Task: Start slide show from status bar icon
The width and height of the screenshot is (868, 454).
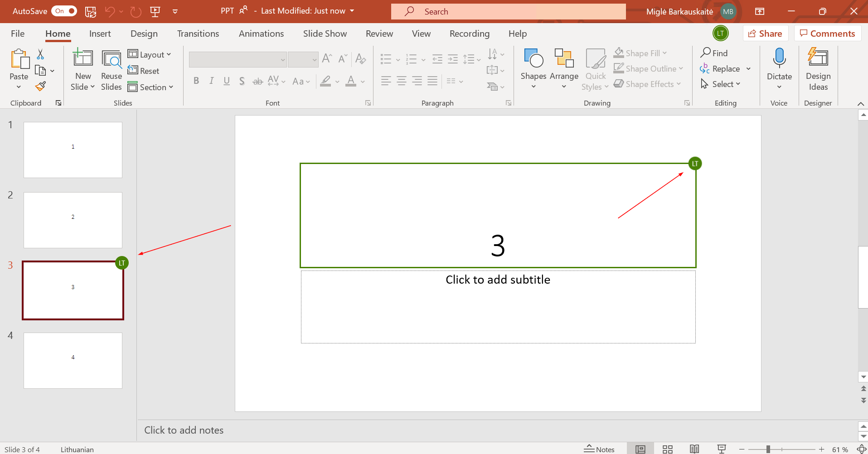Action: 722,449
